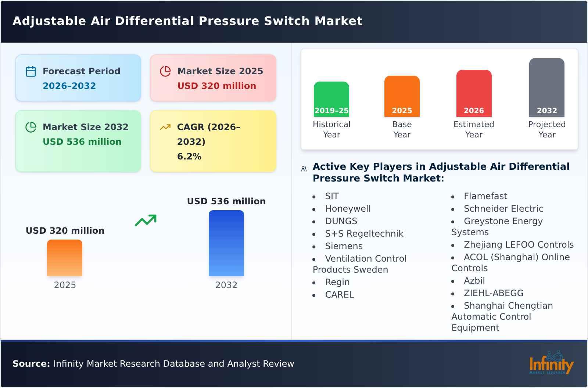Toggle the Historical Year green bar
Image resolution: width=588 pixels, height=388 pixels.
[x=331, y=99]
